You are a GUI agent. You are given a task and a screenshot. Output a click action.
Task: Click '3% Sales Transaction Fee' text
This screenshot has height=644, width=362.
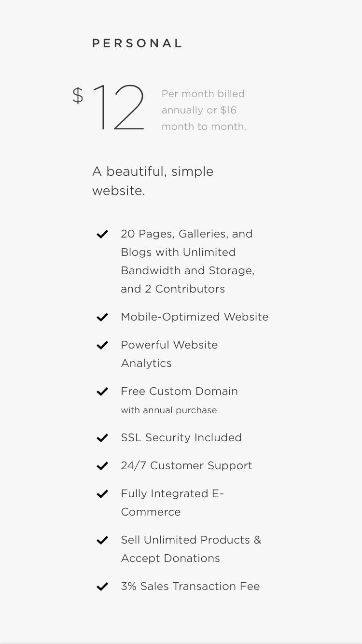(x=190, y=587)
